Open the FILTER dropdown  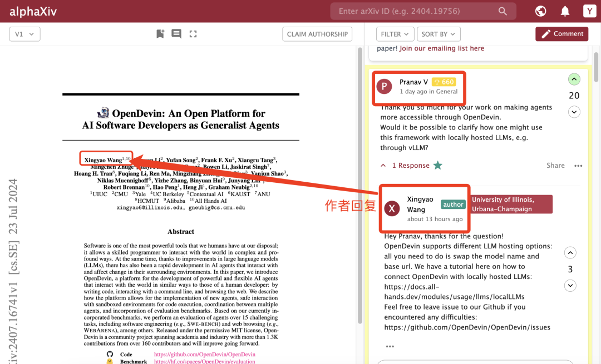coord(395,34)
